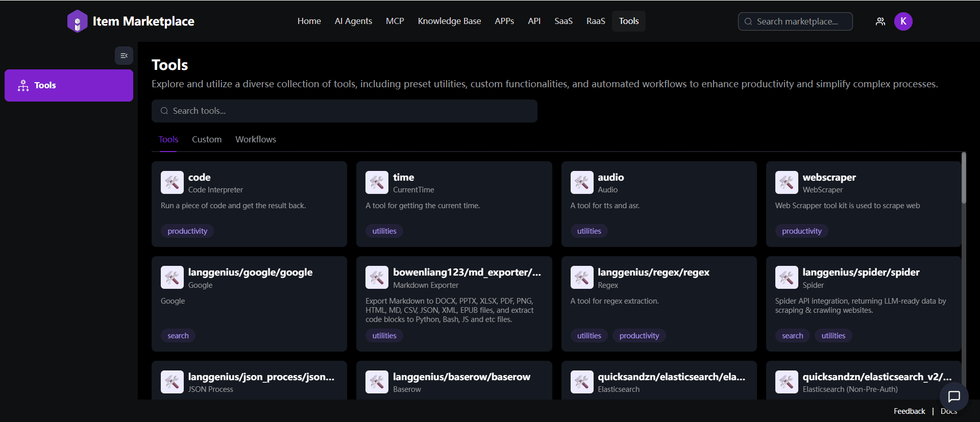Click the productivity tag on the code card

coord(187,231)
